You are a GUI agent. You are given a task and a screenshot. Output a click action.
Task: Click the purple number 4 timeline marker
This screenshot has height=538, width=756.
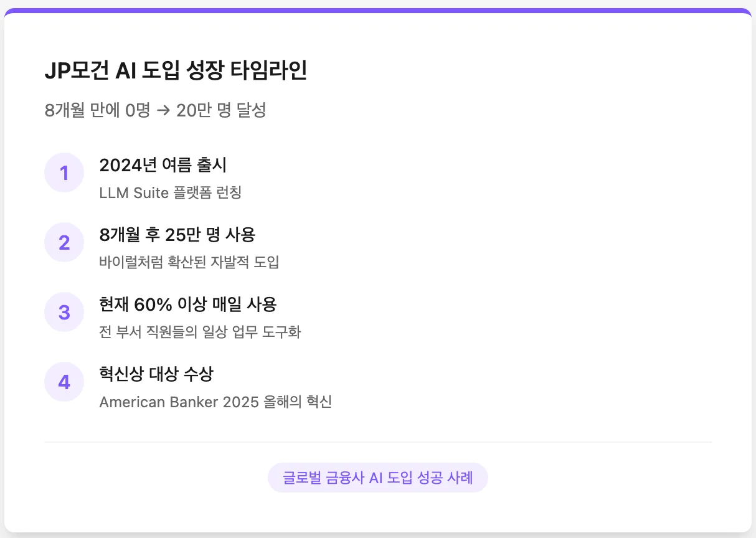(64, 382)
